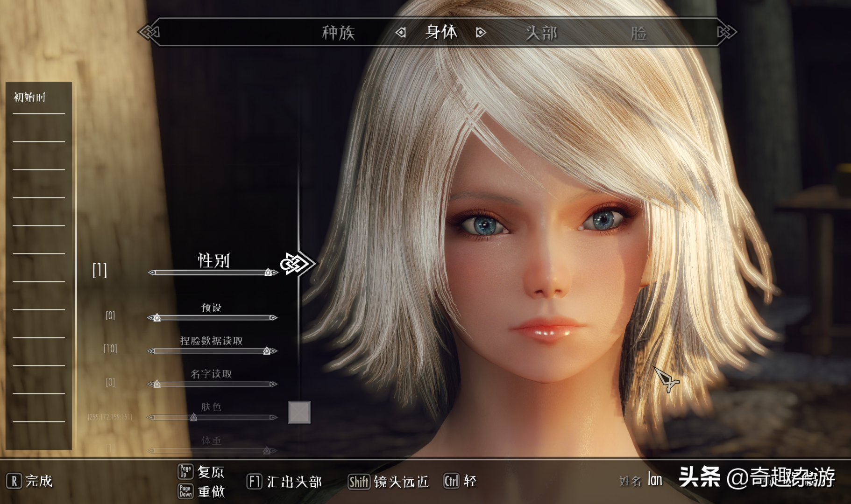Click Shift 镜头远近 button

click(x=388, y=482)
